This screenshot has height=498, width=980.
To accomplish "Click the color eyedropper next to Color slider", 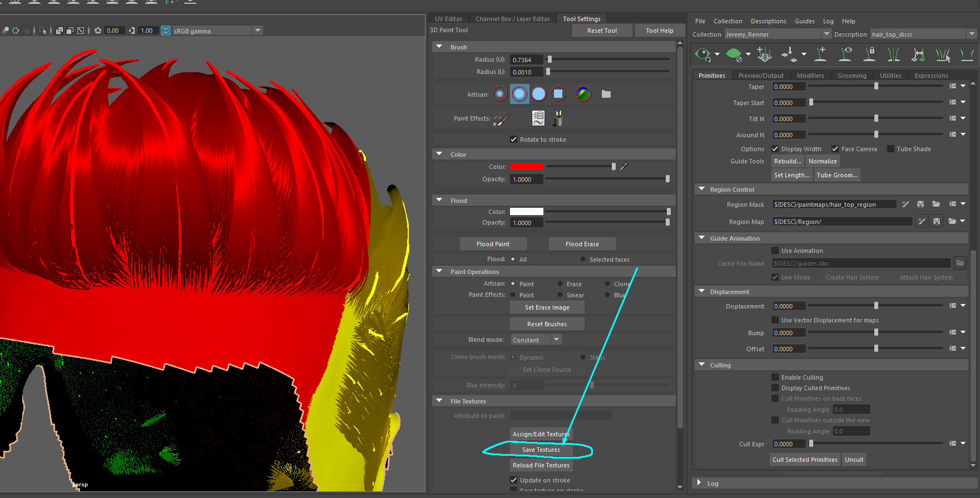I will click(624, 166).
